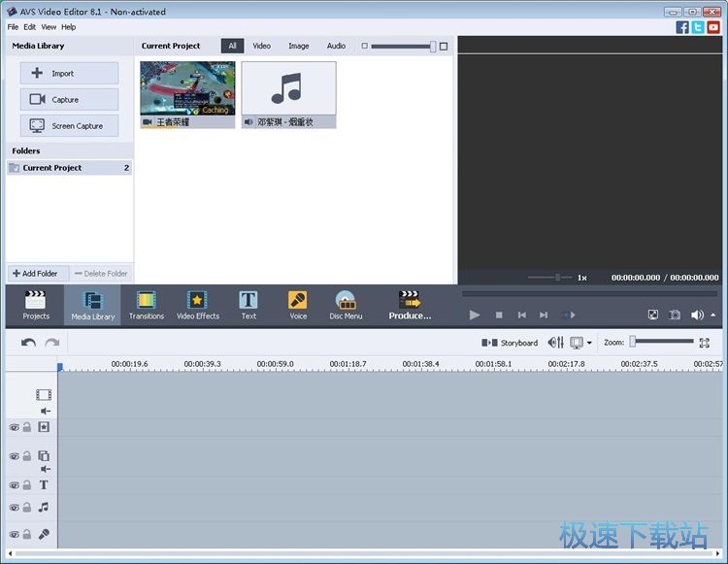Expand the main video track audio
This screenshot has height=564, width=728.
(x=46, y=411)
